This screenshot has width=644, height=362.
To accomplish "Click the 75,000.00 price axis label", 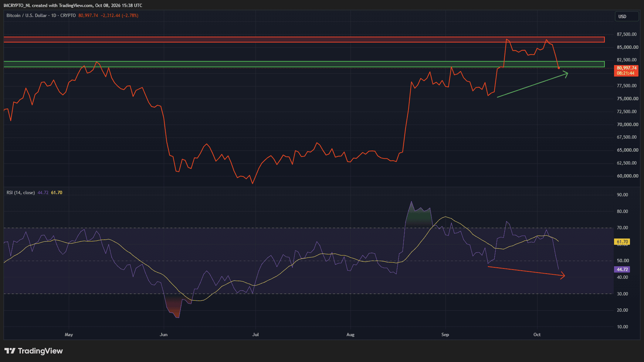I will pyautogui.click(x=627, y=99).
